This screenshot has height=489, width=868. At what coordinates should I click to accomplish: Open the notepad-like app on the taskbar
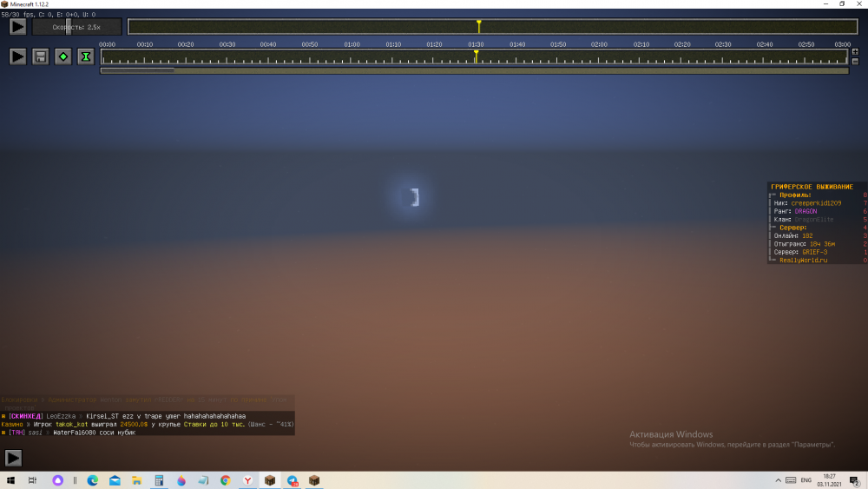coord(203,480)
